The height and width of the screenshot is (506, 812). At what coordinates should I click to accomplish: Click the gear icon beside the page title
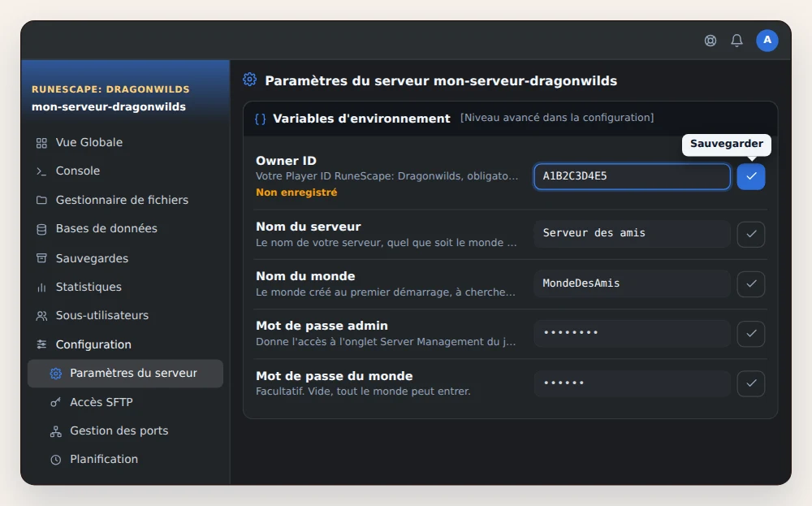[249, 80]
